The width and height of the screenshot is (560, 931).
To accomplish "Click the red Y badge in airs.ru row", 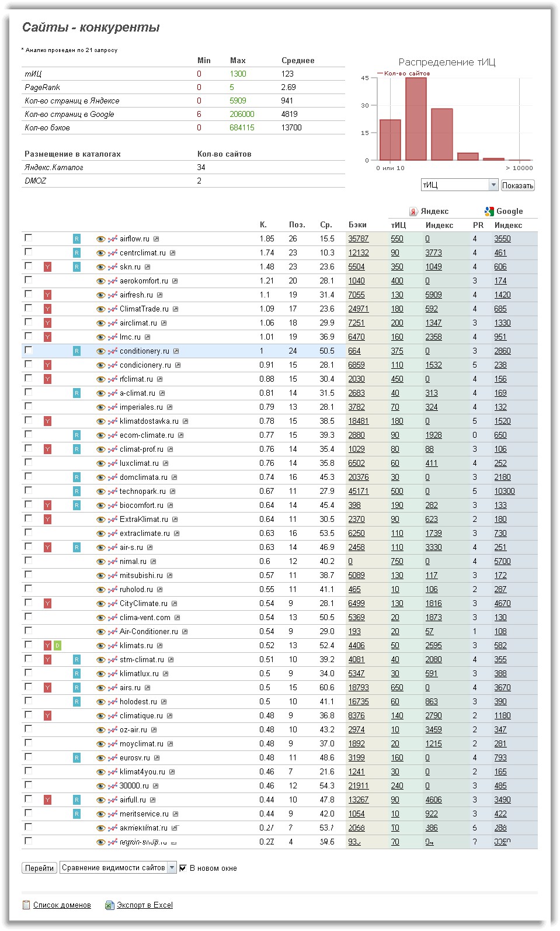I will coord(47,688).
